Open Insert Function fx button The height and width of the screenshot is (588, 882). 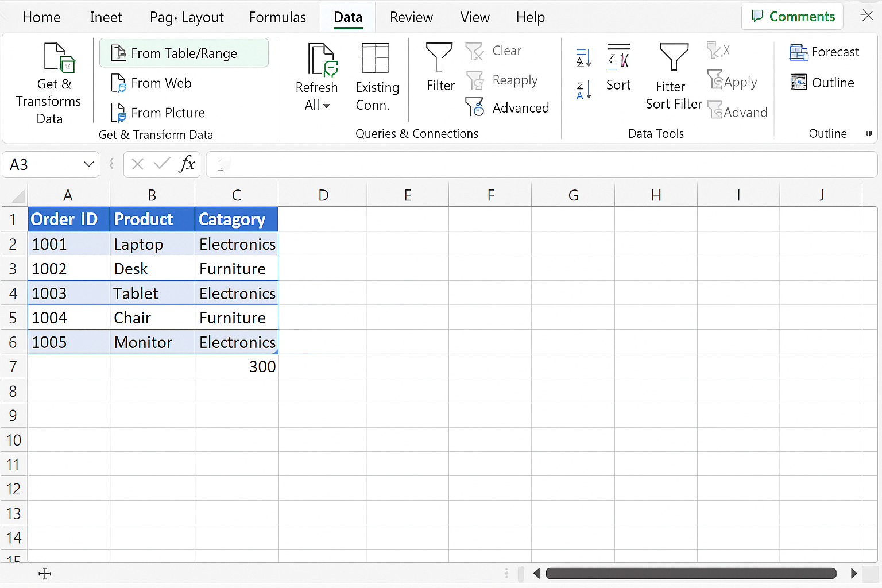[187, 164]
